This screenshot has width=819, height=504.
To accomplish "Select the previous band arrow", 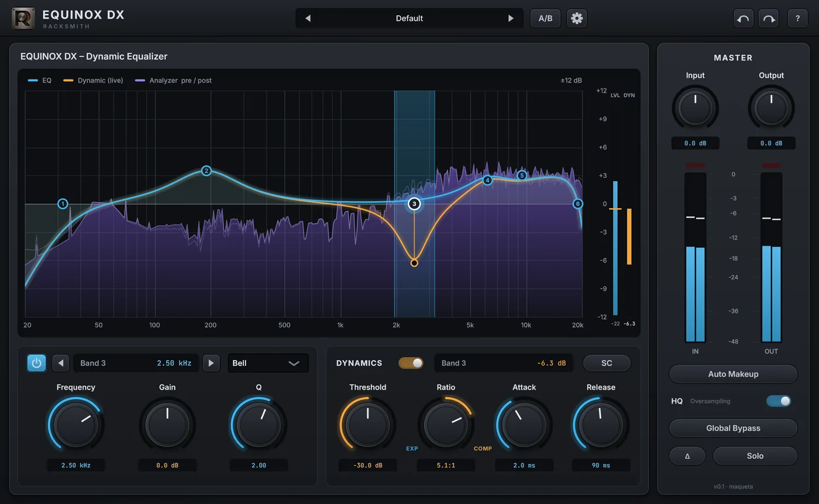I will tap(60, 363).
